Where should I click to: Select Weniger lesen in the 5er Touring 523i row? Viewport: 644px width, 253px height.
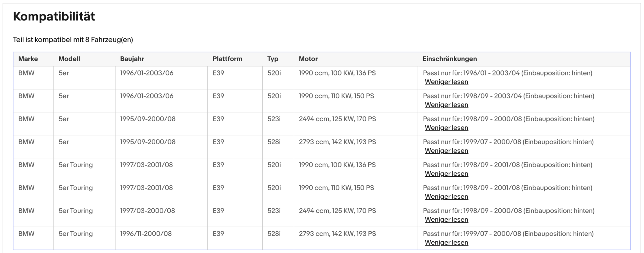click(446, 220)
